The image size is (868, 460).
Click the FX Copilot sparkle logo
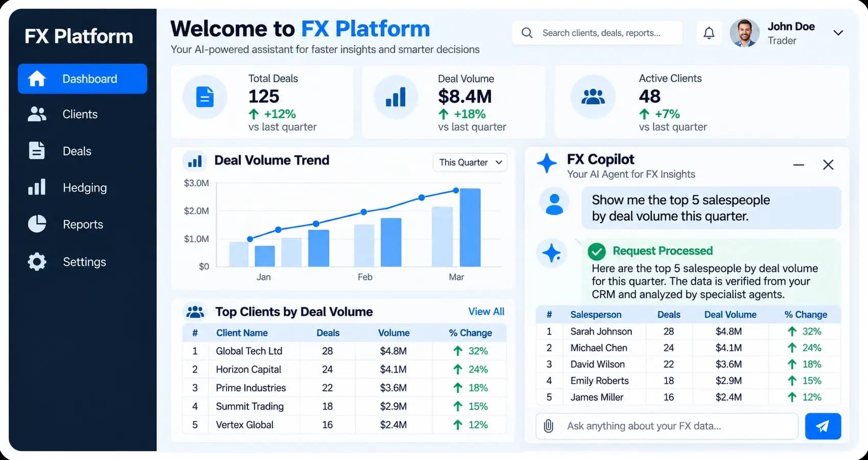pyautogui.click(x=547, y=164)
